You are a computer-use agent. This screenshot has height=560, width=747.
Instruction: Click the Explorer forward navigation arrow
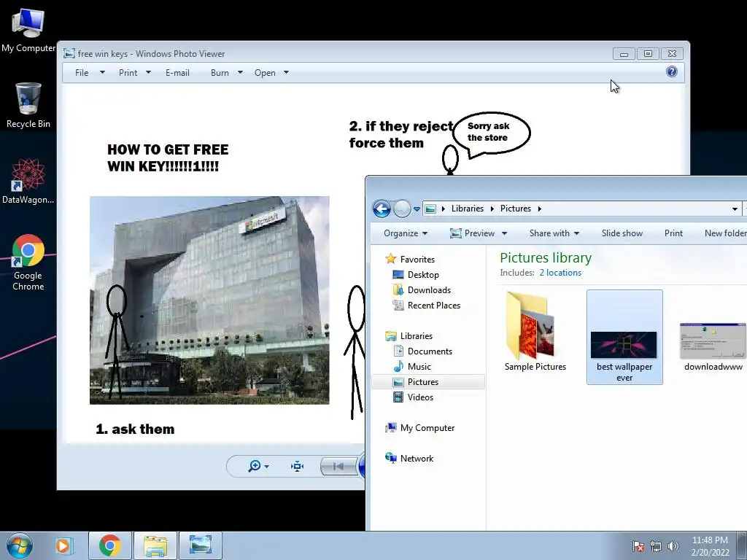402,209
